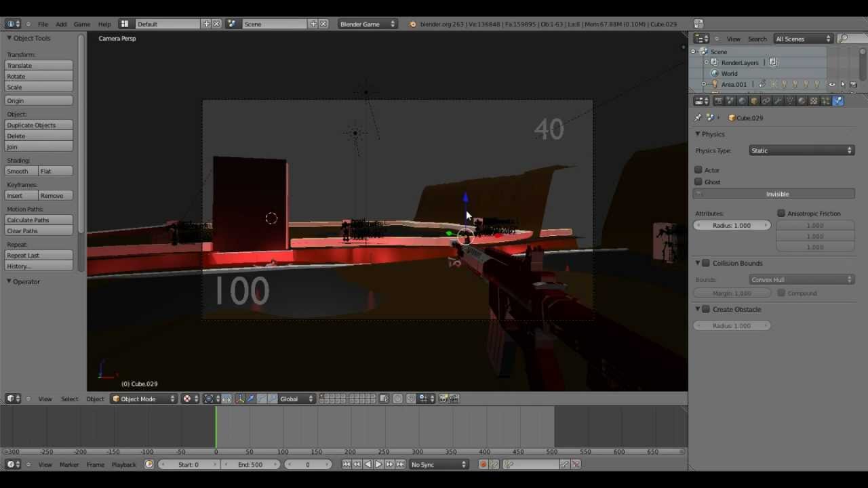The height and width of the screenshot is (488, 868).
Task: Enable the Create Obstacle checkbox
Action: coord(706,309)
